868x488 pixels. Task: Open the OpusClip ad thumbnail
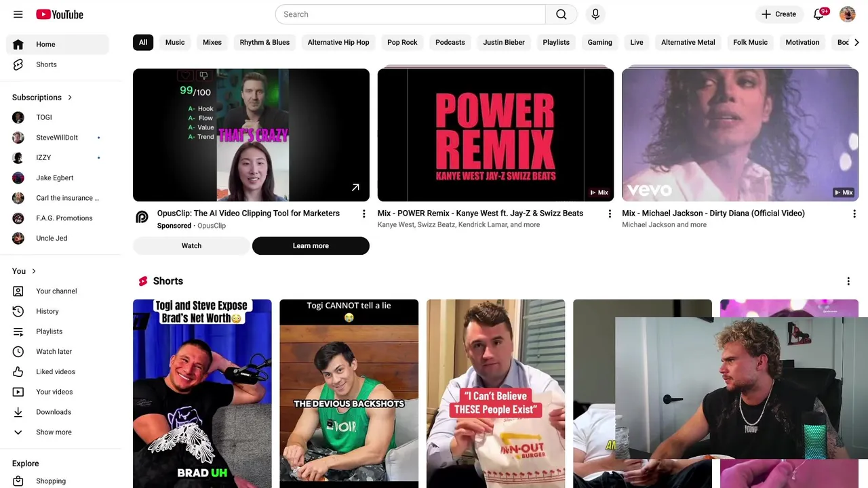(251, 135)
